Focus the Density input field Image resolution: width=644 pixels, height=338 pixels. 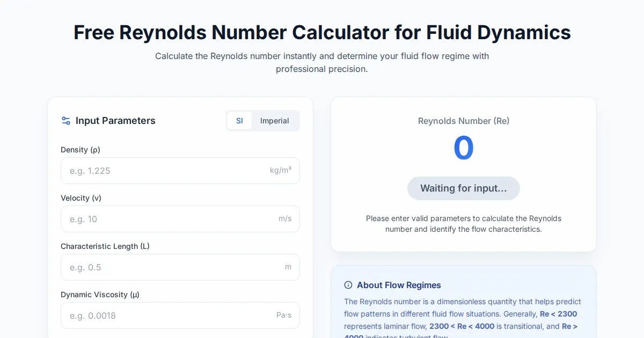coord(166,171)
